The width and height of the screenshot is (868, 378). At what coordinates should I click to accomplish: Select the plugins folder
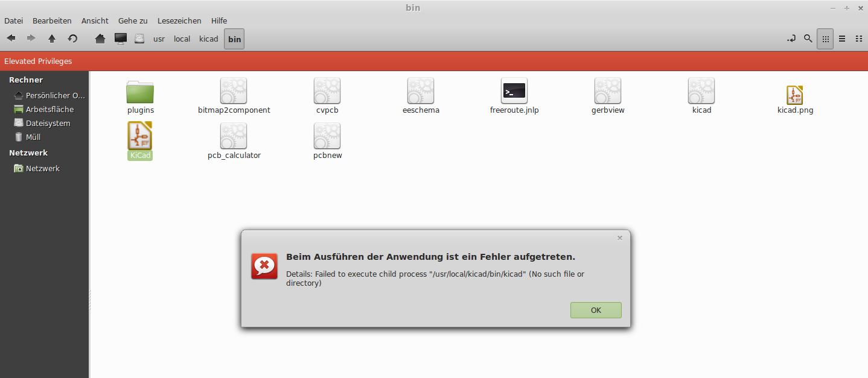(140, 96)
